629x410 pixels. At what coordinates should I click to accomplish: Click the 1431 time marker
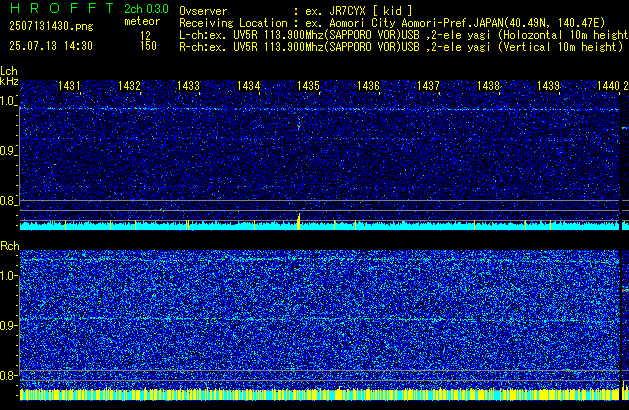[69, 86]
